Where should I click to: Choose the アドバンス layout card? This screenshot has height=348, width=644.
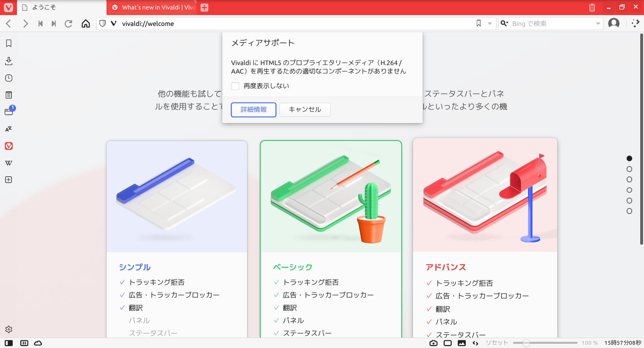(485, 238)
